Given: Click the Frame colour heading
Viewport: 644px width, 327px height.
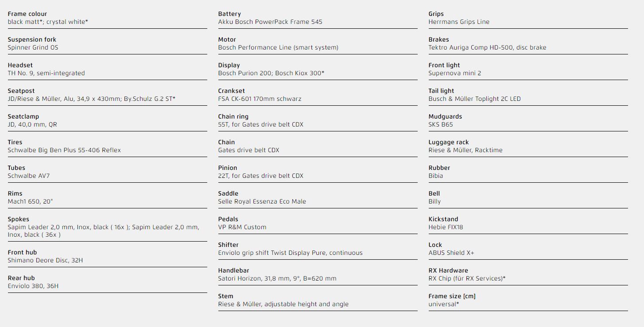Looking at the screenshot, I should coord(27,14).
